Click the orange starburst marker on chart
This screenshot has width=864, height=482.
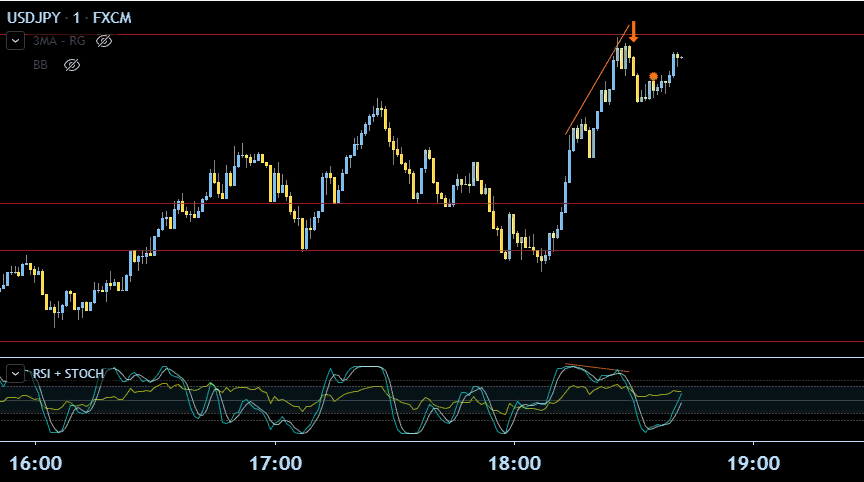click(x=653, y=76)
